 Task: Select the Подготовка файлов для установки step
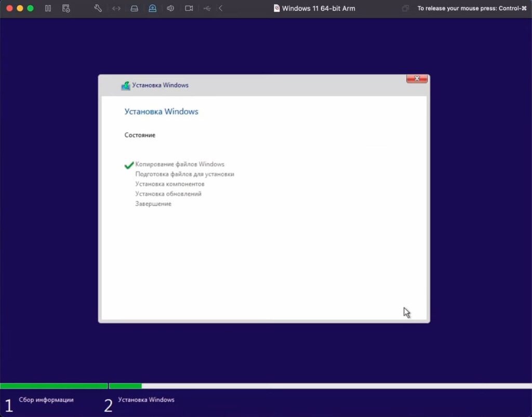tap(184, 174)
